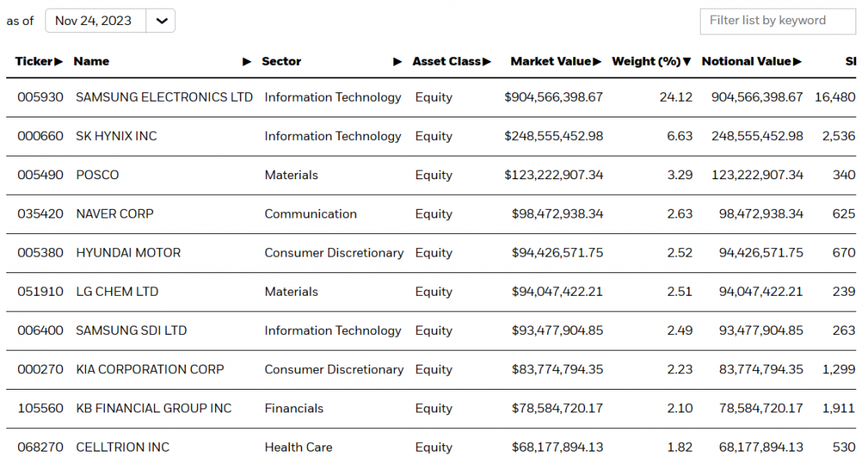Sort by Name column arrow

click(x=247, y=61)
